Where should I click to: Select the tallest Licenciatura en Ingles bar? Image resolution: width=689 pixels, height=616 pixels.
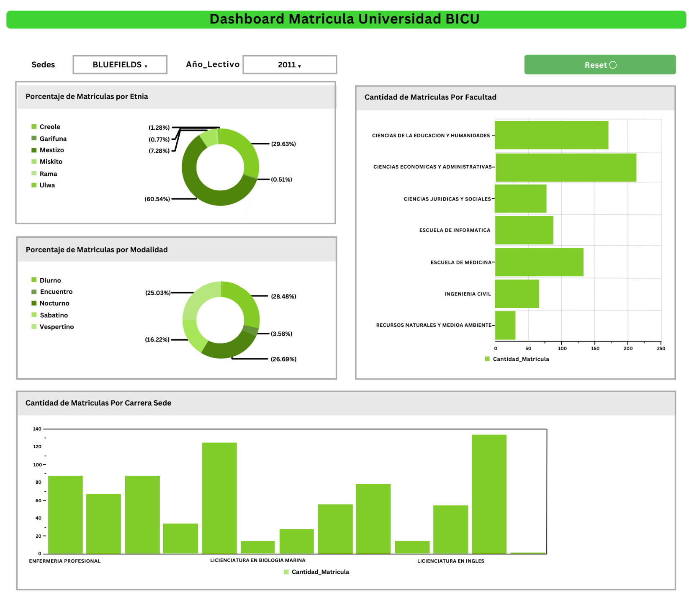coord(488,494)
